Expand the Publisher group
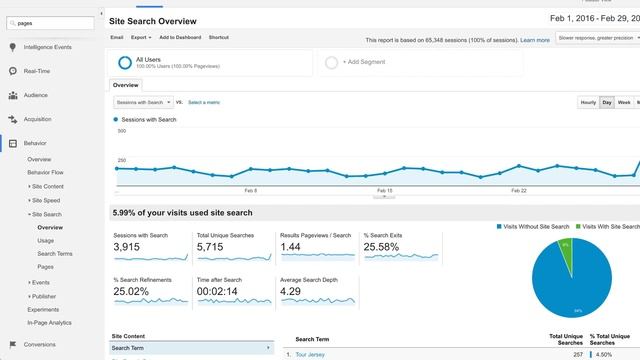The height and width of the screenshot is (360, 640). click(42, 296)
